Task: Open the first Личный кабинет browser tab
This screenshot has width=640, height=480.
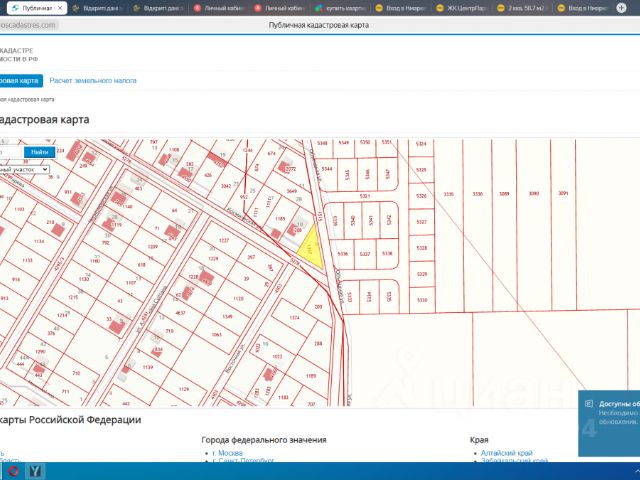Action: (x=222, y=7)
